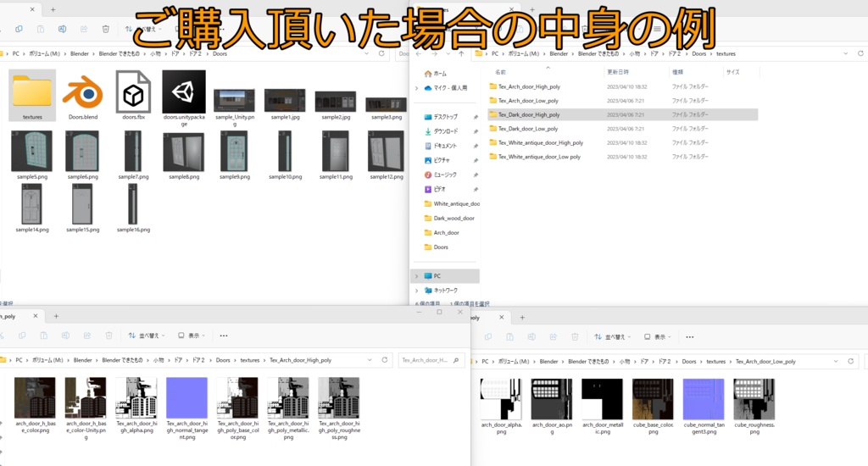The image size is (868, 466).
Task: Open ミュージック quick access item
Action: (441, 175)
